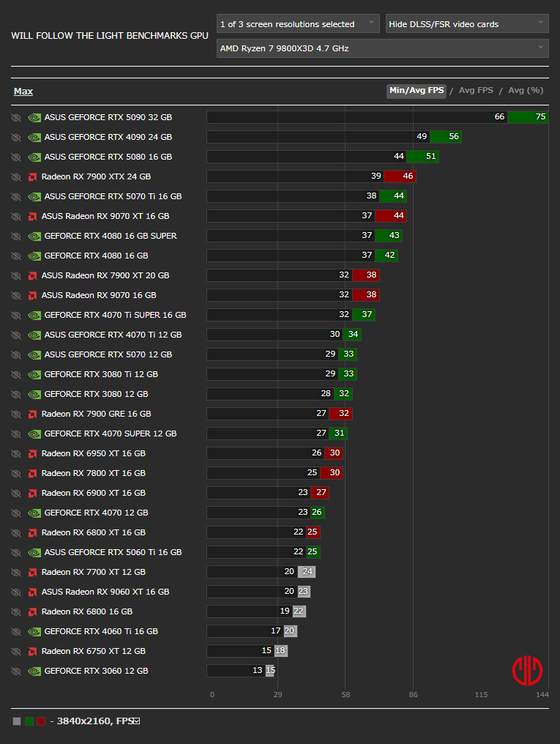Click the Radeon RX 7900 XTX 24 GB label
The height and width of the screenshot is (744, 560).
[x=96, y=176]
